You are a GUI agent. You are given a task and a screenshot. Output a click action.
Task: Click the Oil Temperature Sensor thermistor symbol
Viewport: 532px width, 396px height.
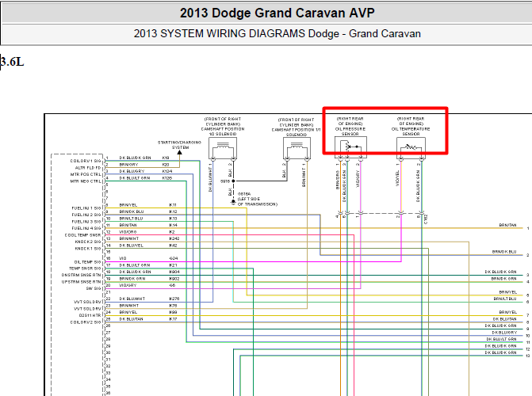[x=411, y=148]
